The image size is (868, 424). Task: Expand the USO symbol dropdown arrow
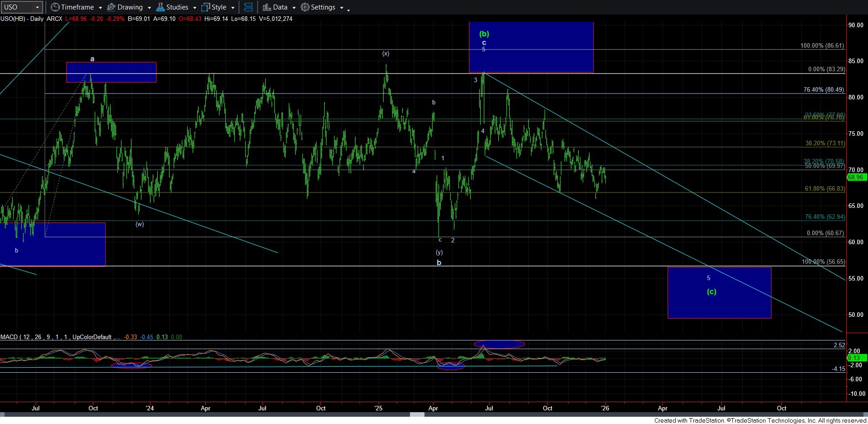click(38, 7)
